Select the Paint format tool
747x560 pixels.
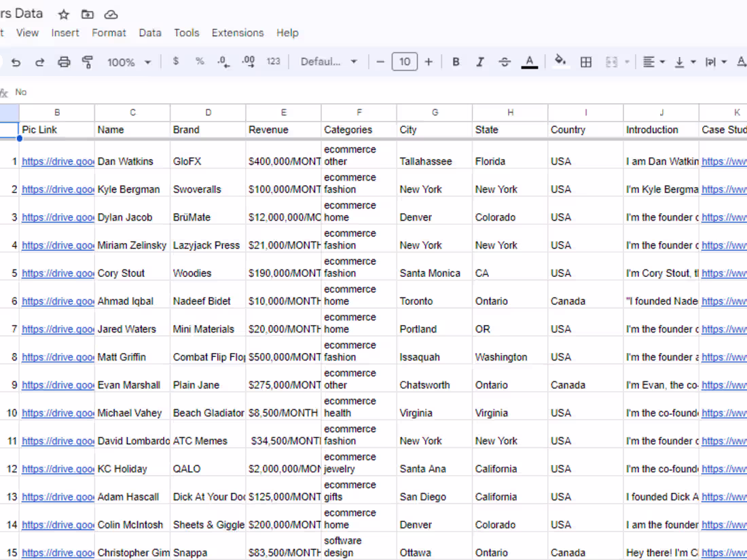[88, 62]
